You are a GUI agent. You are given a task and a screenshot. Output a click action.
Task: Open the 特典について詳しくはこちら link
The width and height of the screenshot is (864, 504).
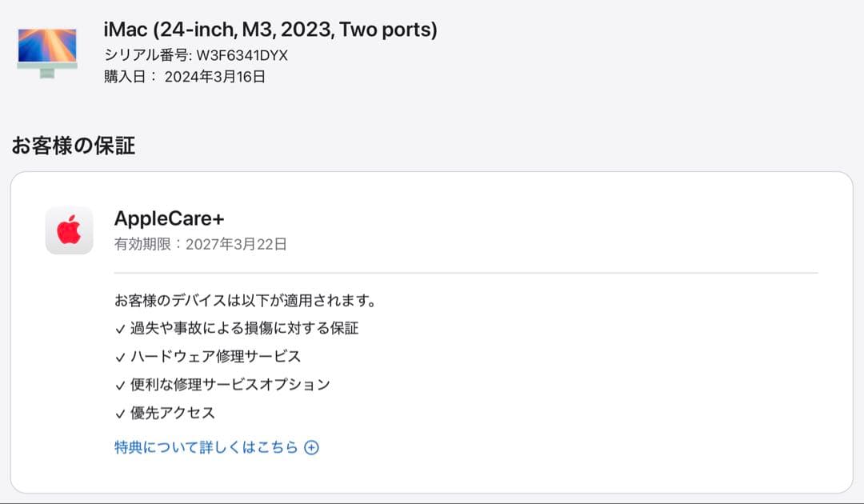tap(206, 447)
